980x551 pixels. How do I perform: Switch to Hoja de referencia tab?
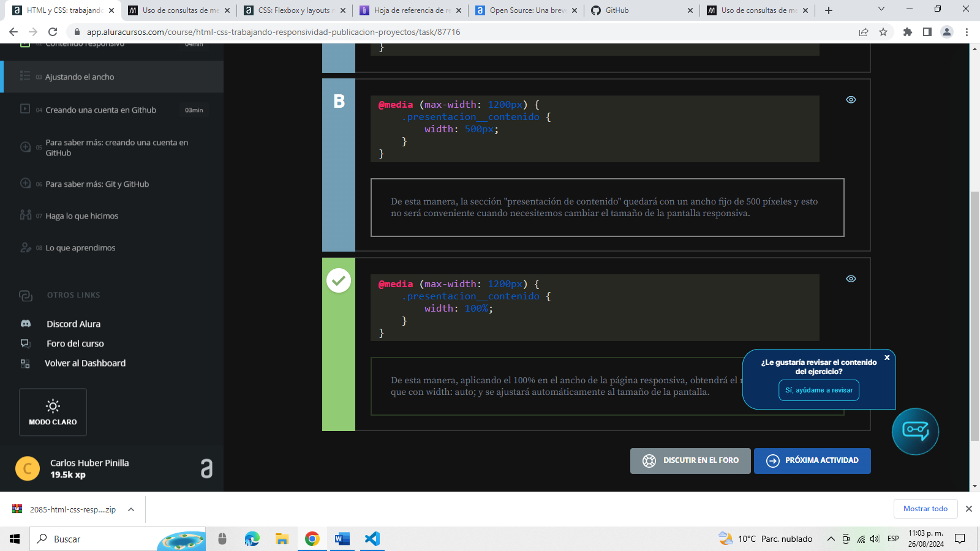click(x=410, y=10)
